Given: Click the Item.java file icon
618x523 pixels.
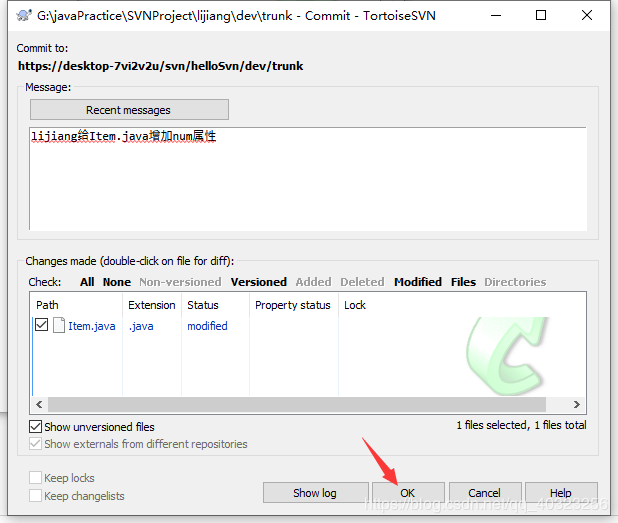Looking at the screenshot, I should point(58,326).
